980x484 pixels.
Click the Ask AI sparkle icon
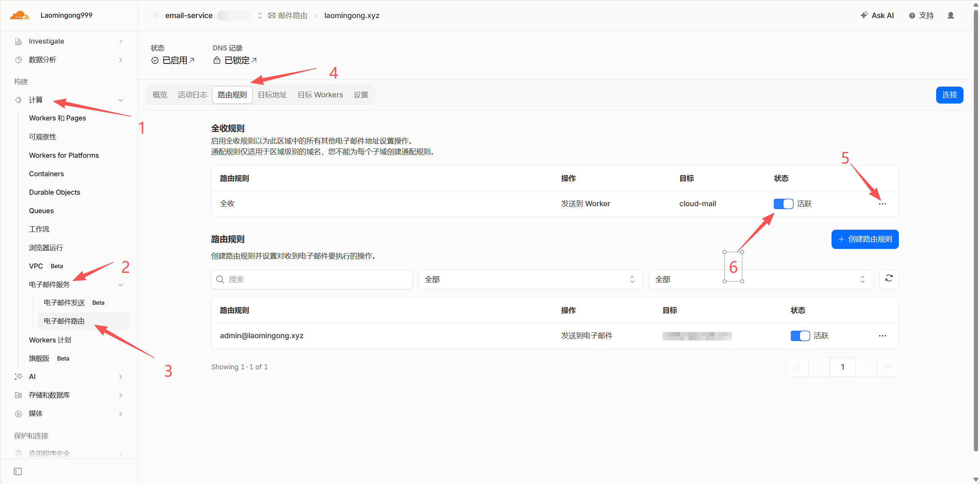click(864, 15)
